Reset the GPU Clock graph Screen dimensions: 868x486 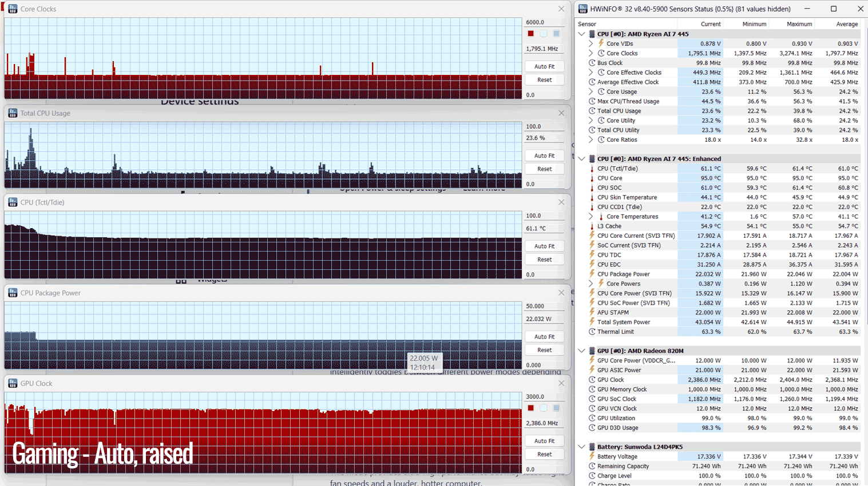(x=544, y=455)
